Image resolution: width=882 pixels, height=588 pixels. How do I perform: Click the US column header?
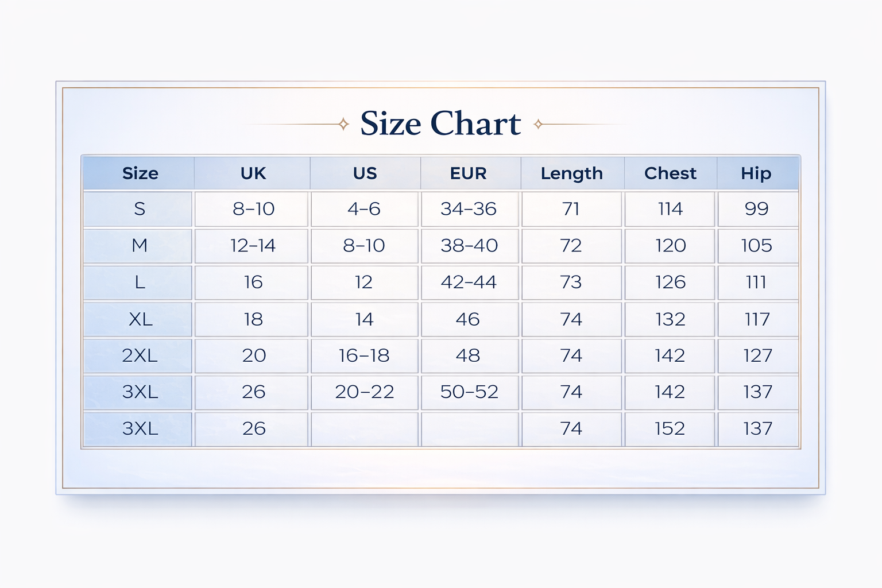365,173
